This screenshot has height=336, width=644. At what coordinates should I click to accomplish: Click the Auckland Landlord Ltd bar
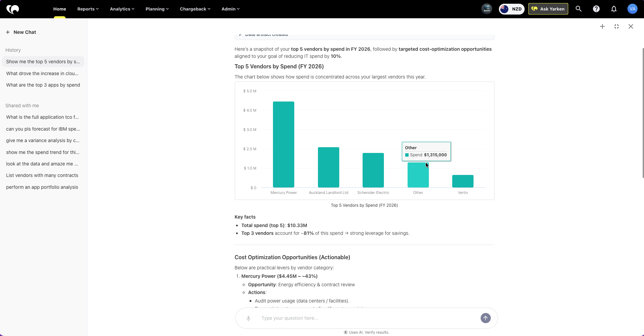328,167
